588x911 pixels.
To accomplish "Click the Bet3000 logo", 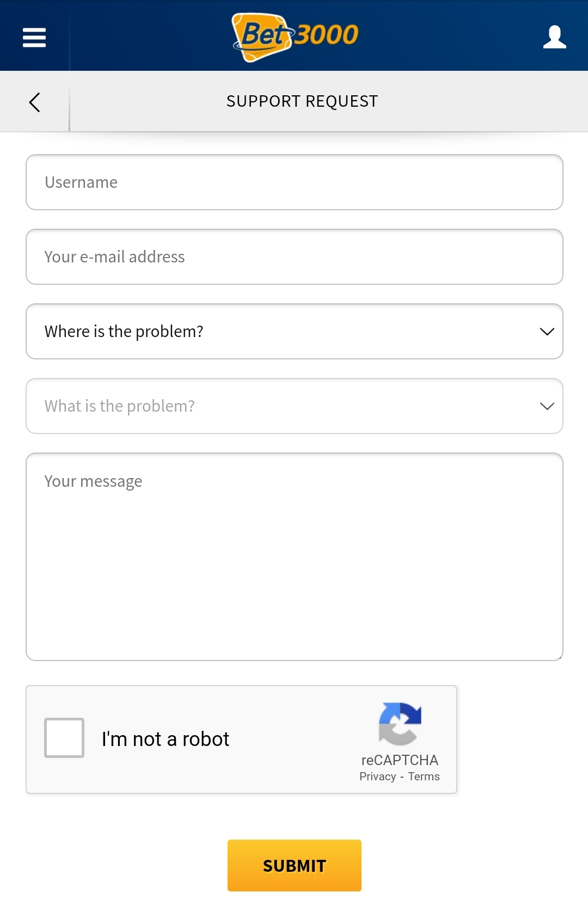I will click(x=295, y=36).
